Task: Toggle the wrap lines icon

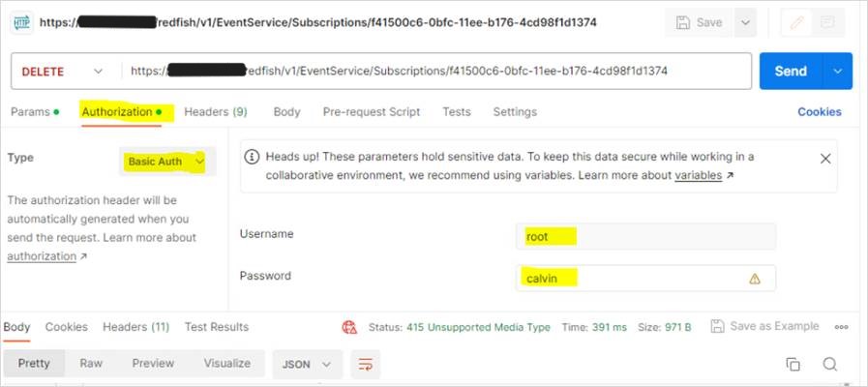Action: point(366,364)
